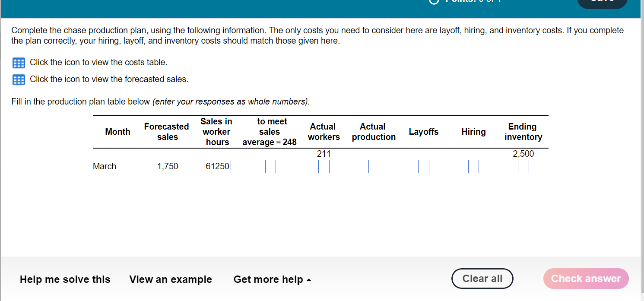Viewport: 644px width, 301px height.
Task: Focus the March Actual production input box
Action: pyautogui.click(x=374, y=166)
